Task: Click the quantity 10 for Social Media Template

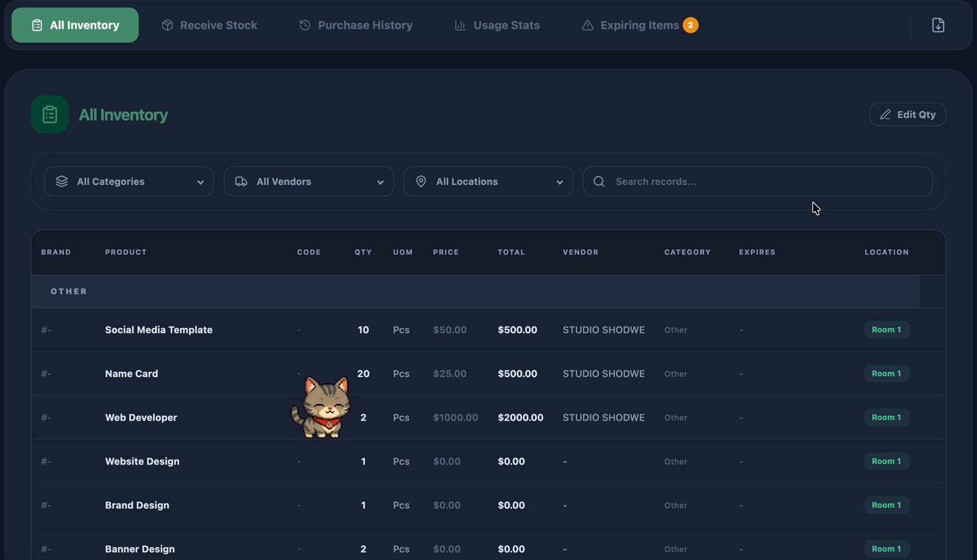Action: tap(363, 330)
